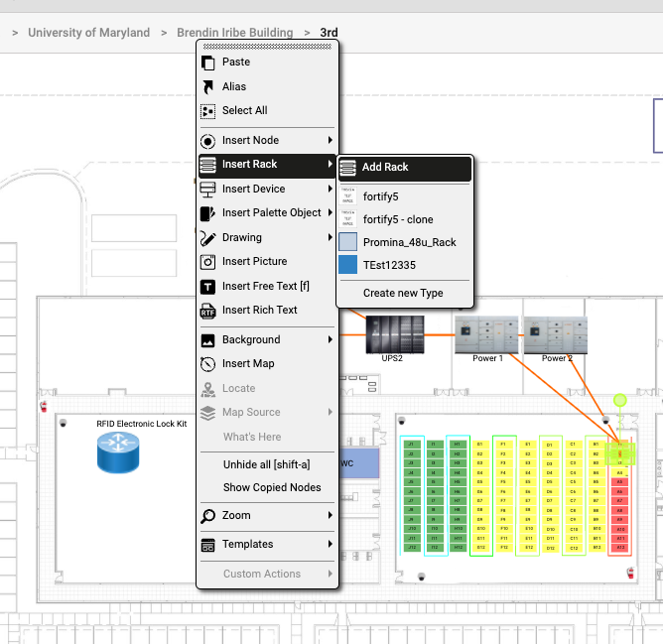Screen dimensions: 663x644
Task: Choose Add Rack from the submenu
Action: coord(385,168)
